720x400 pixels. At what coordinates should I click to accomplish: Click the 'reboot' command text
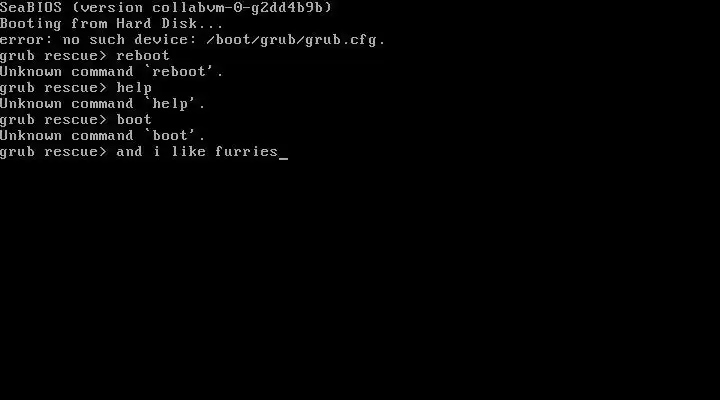click(x=143, y=56)
